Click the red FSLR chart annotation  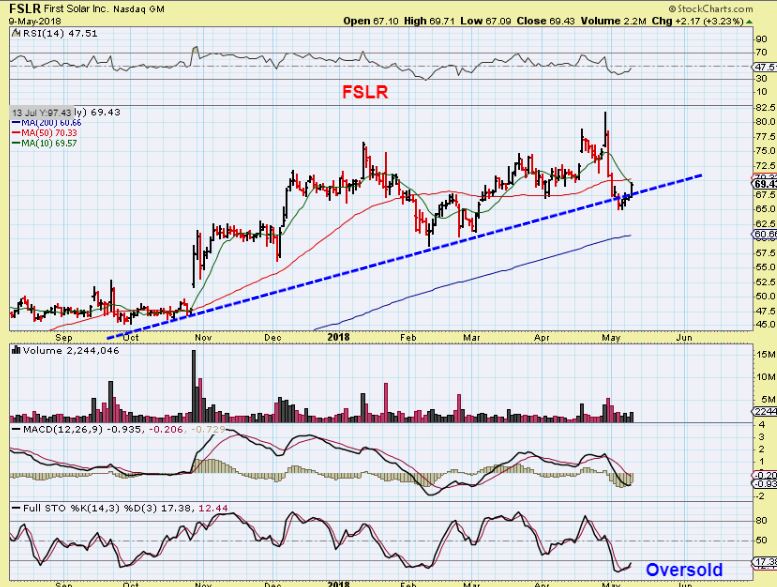point(365,92)
